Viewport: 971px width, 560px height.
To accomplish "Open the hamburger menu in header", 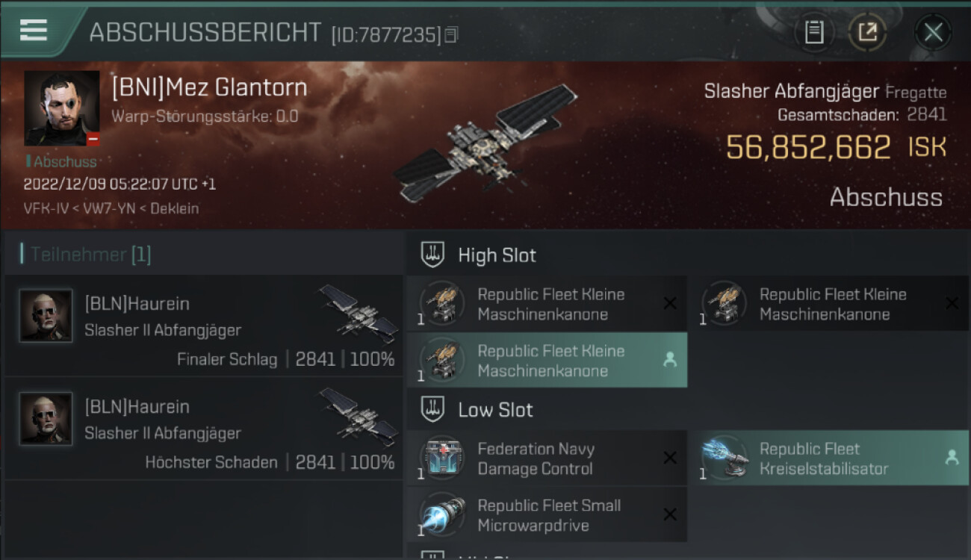I will pyautogui.click(x=34, y=31).
